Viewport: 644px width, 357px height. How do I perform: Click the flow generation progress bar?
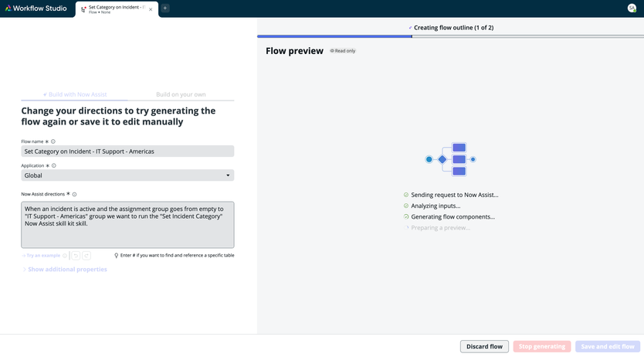pos(450,36)
